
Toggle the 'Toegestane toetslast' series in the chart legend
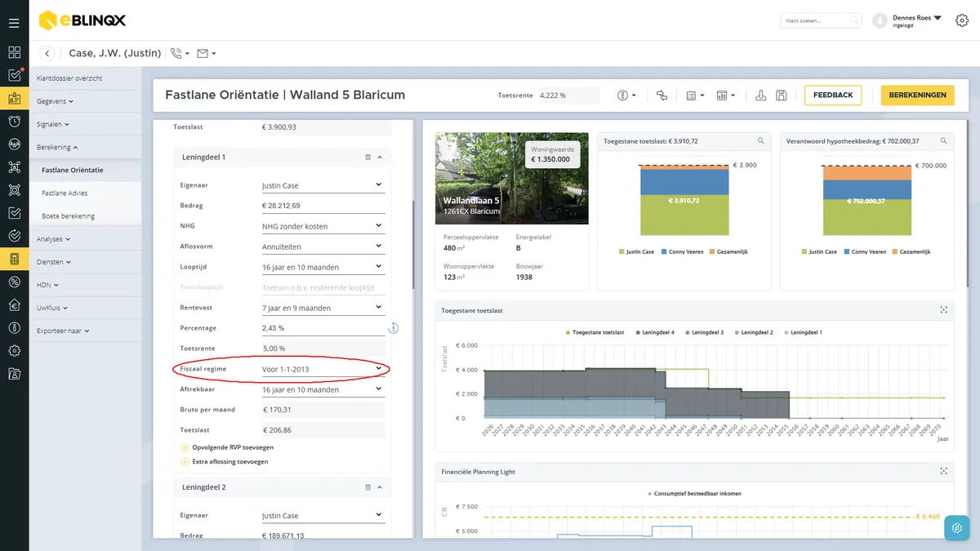pos(595,333)
